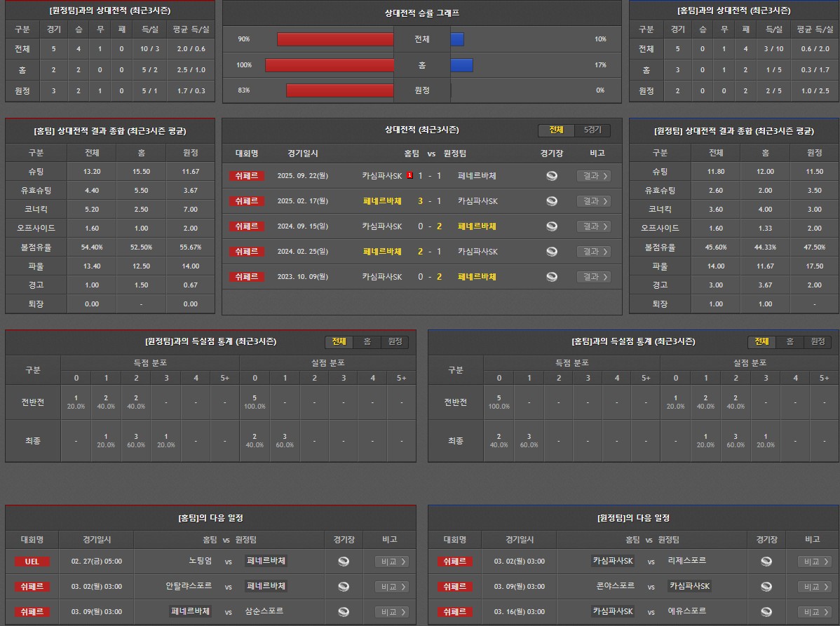Click stadium icon for 2023.10.09 match
840x626 pixels.
[552, 277]
